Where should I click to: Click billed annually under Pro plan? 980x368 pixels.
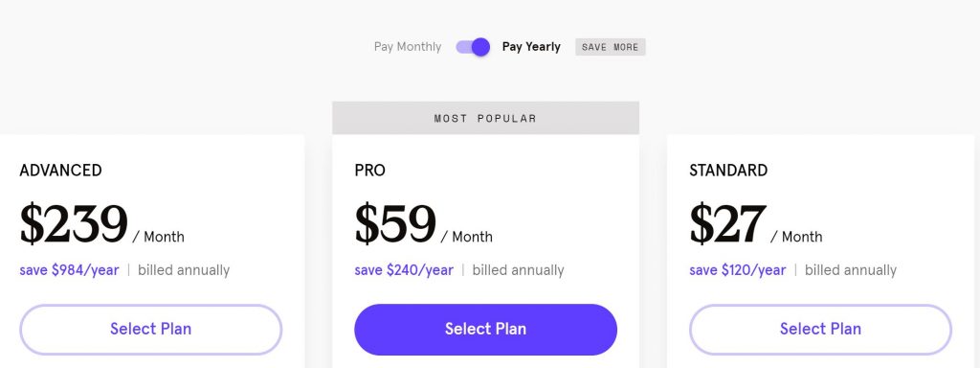[x=518, y=270]
